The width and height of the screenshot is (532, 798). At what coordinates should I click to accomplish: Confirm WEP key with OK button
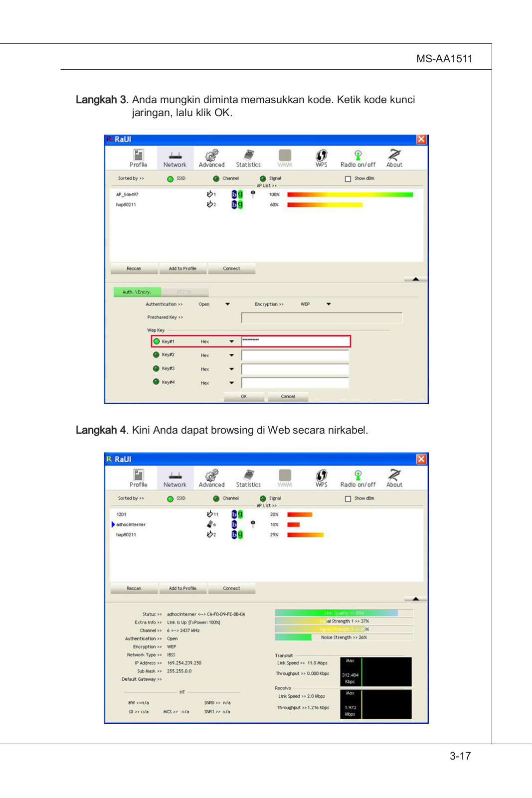(244, 397)
